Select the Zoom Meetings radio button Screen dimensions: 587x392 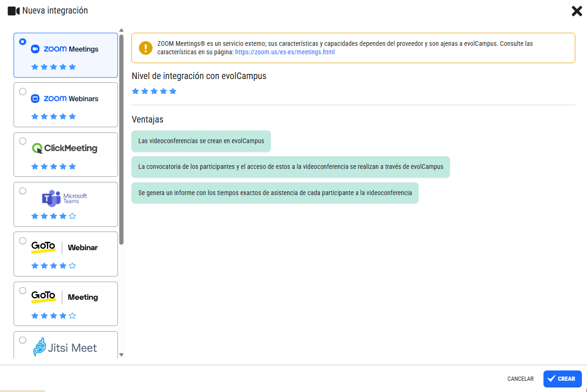(x=22, y=42)
